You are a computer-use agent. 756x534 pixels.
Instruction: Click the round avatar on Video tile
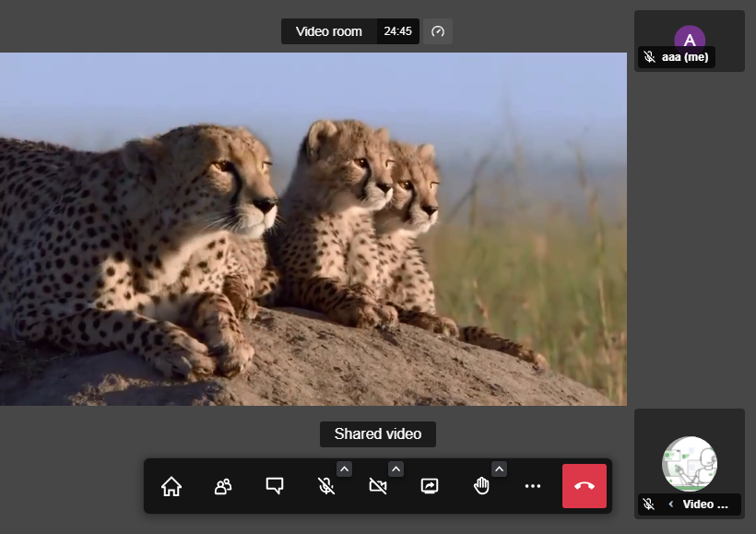(690, 464)
